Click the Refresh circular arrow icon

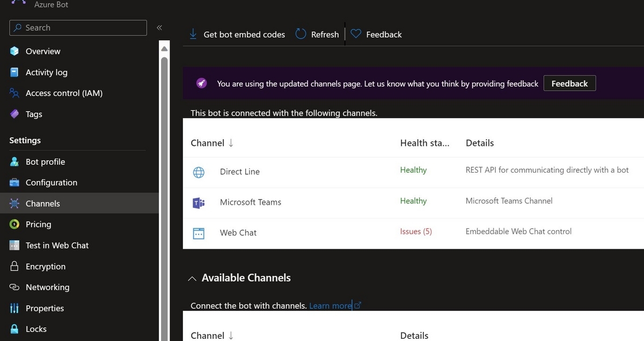[x=301, y=34]
